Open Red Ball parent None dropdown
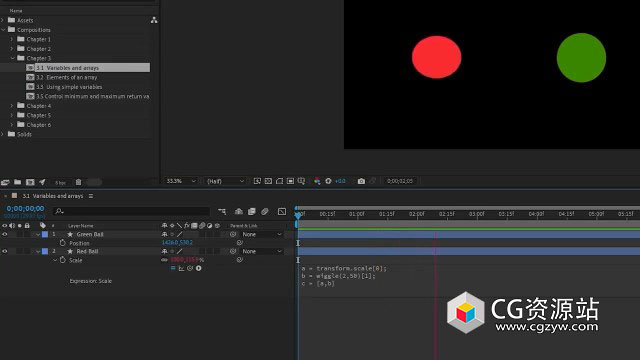 pos(261,251)
